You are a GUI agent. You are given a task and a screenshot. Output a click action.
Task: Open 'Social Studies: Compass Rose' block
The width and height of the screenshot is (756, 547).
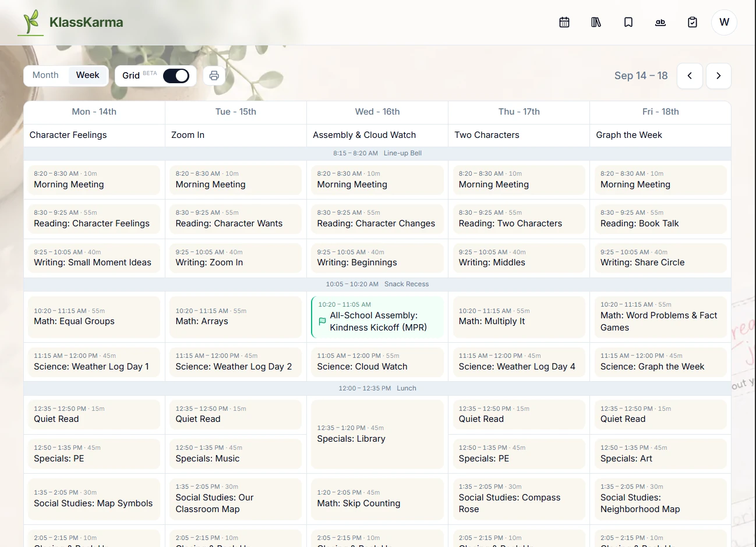(519, 499)
